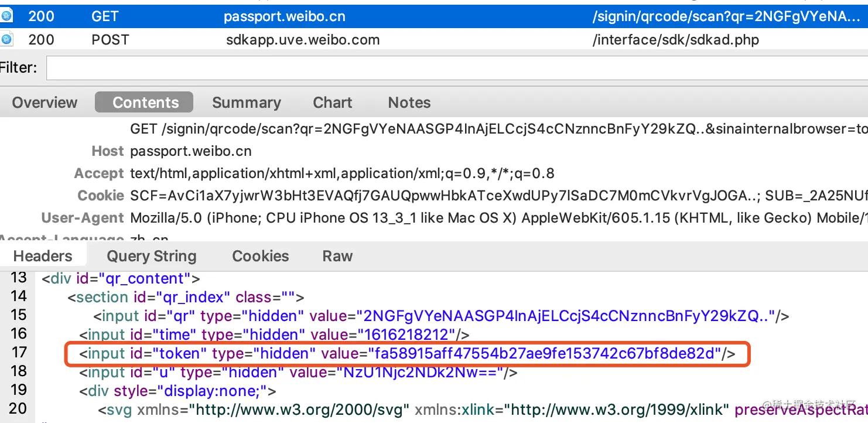The image size is (868, 423).
Task: Open the Summary tab
Action: point(246,103)
